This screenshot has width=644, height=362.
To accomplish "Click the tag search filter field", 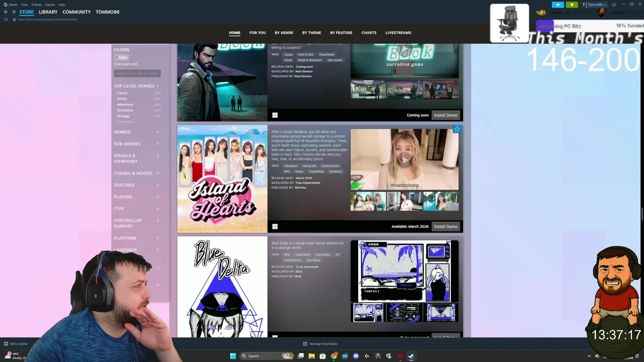I will point(137,73).
